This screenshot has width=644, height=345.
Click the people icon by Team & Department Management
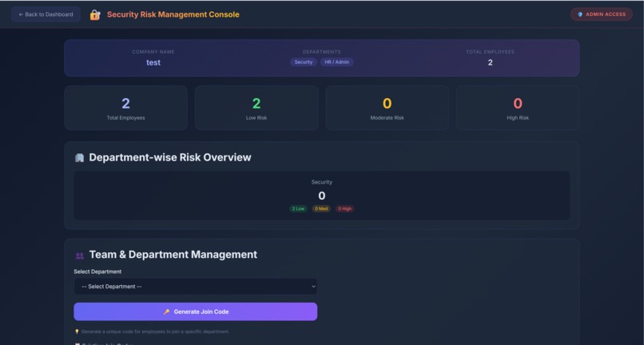(79, 256)
